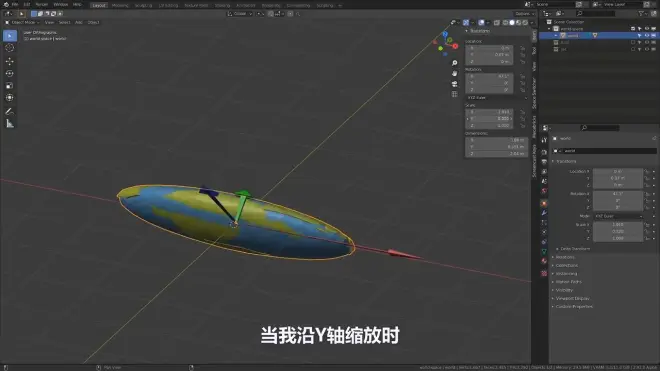Select the Measure tool
Image resolution: width=660 pixels, height=371 pixels.
(x=10, y=124)
